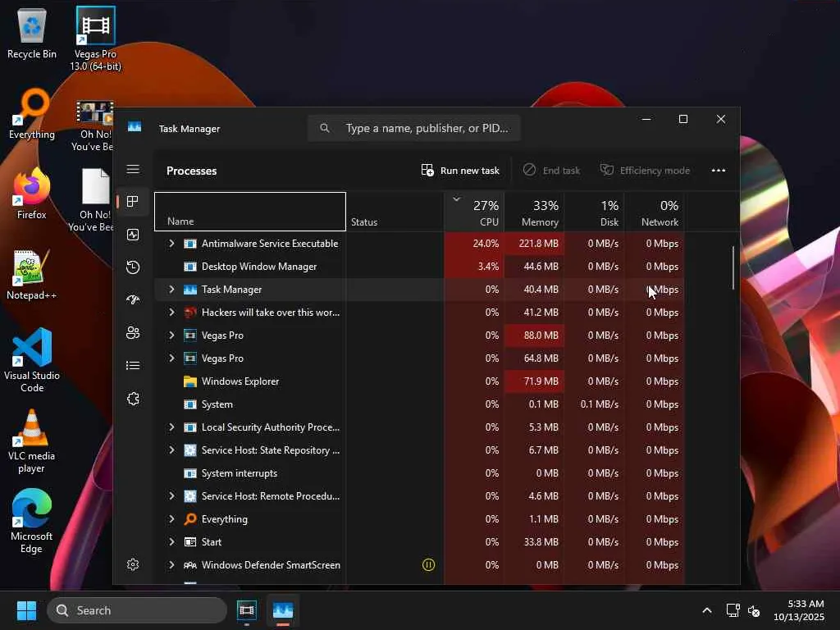Open the Services page in sidebar
Screen dimensions: 840x630
pos(133,399)
